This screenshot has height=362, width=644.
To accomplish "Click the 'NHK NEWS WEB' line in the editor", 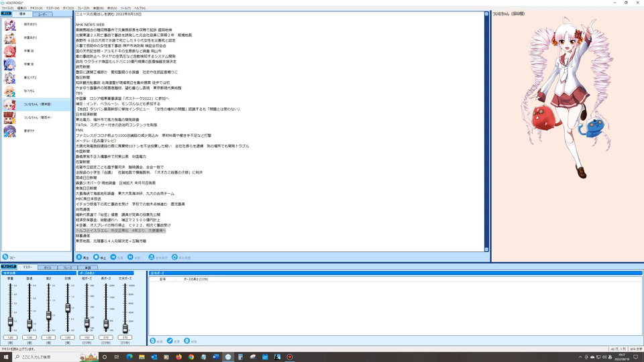I will tap(90, 25).
